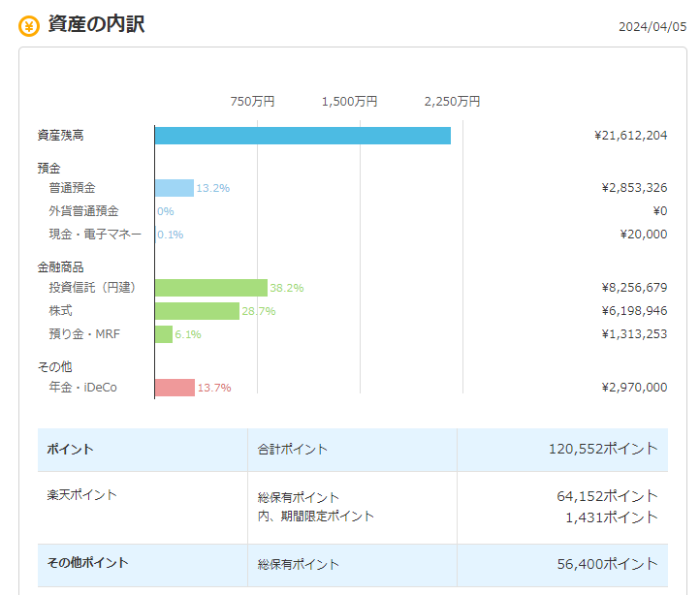The width and height of the screenshot is (700, 595).
Task: Click the 13.7% percentage label
Action: [x=214, y=388]
